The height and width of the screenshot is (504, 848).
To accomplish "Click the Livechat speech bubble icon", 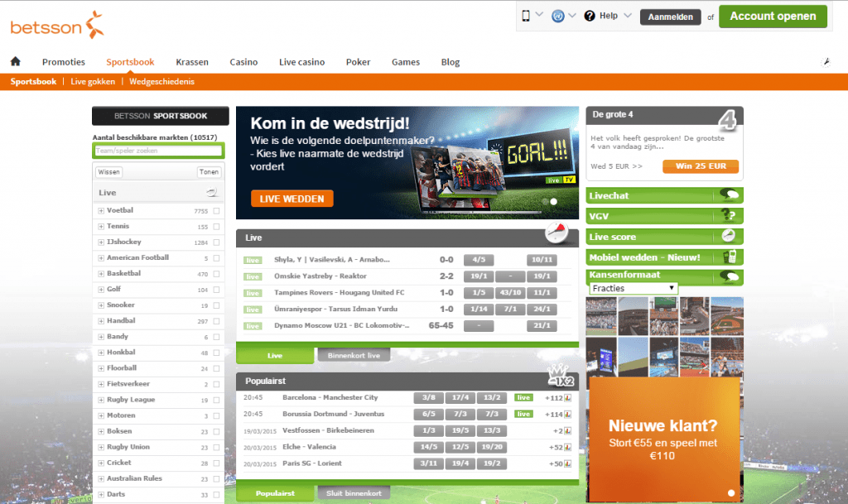I will (x=730, y=194).
